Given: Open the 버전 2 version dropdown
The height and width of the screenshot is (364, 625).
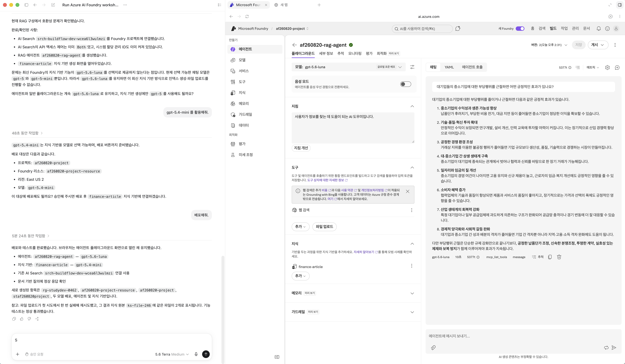Looking at the screenshot, I should pos(549,45).
